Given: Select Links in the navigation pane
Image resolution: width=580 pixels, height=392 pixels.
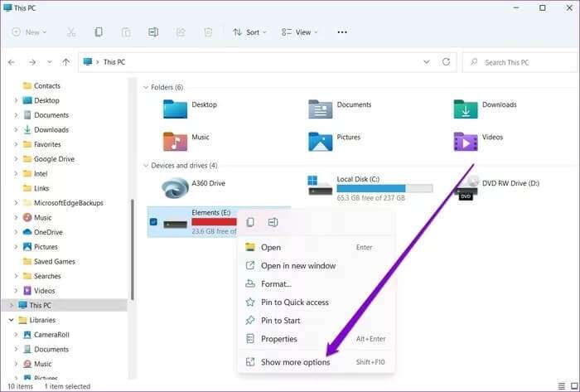Looking at the screenshot, I should pyautogui.click(x=41, y=188).
